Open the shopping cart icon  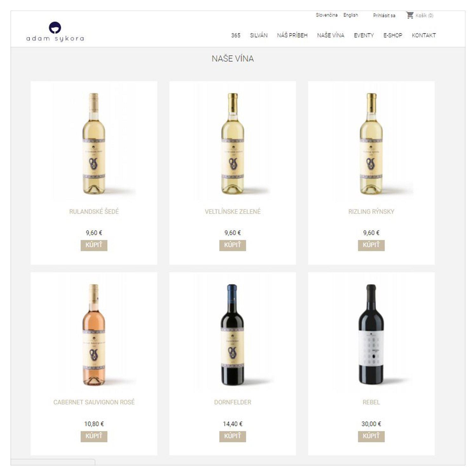click(x=410, y=15)
